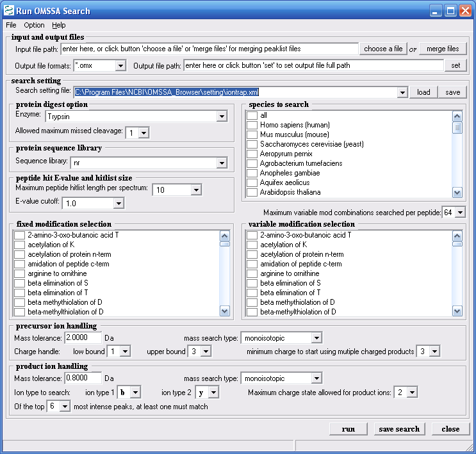The image size is (476, 454).
Task: Focus precursor ion Mass tolerance field 2.0000
Action: coord(83,337)
